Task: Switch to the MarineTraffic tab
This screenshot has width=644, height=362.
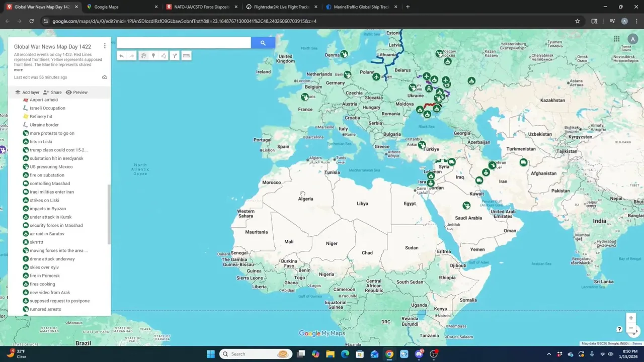Action: pos(362,7)
